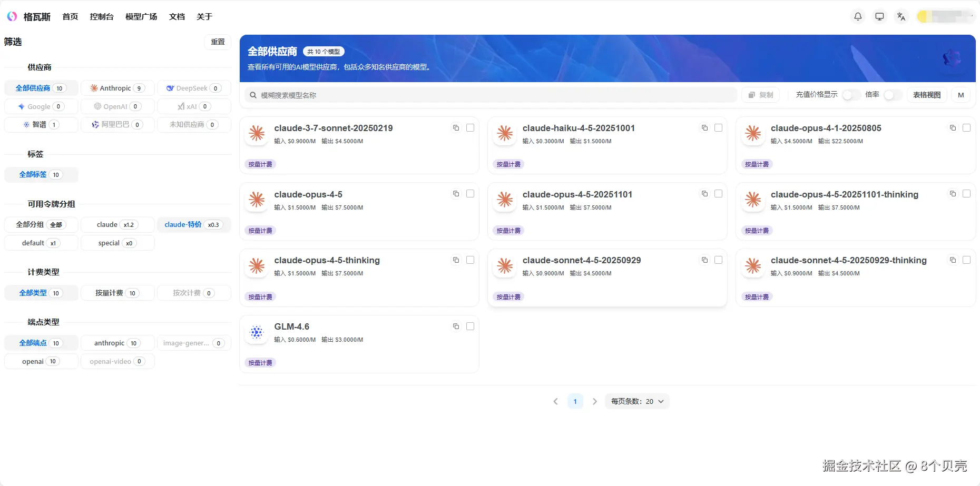Click Anthropic logo on claude-haiku-4-5-20251001 card
The height and width of the screenshot is (486, 980).
pyautogui.click(x=505, y=134)
